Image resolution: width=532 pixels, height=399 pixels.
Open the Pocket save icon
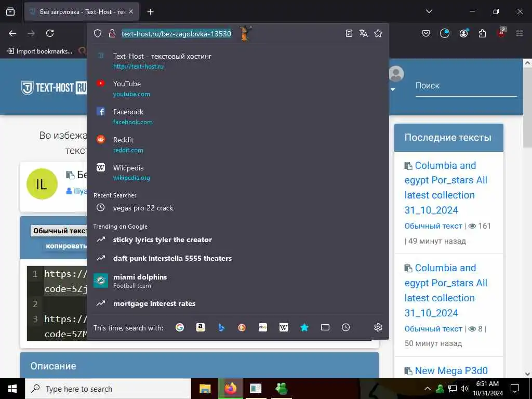[x=426, y=33]
